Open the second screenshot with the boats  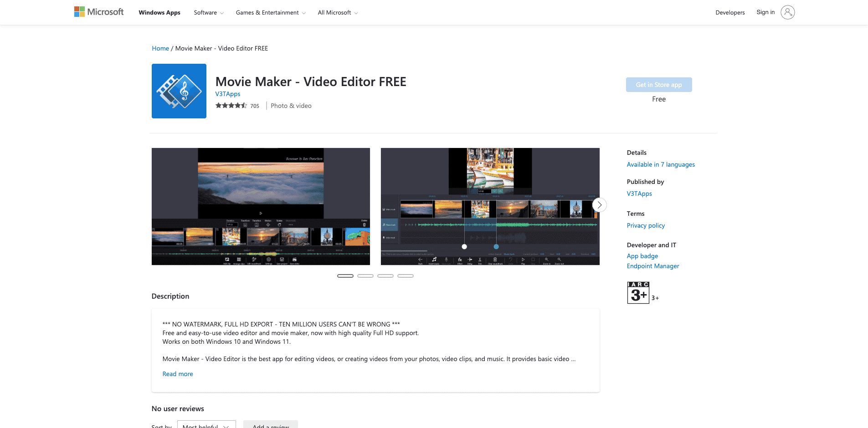click(490, 206)
